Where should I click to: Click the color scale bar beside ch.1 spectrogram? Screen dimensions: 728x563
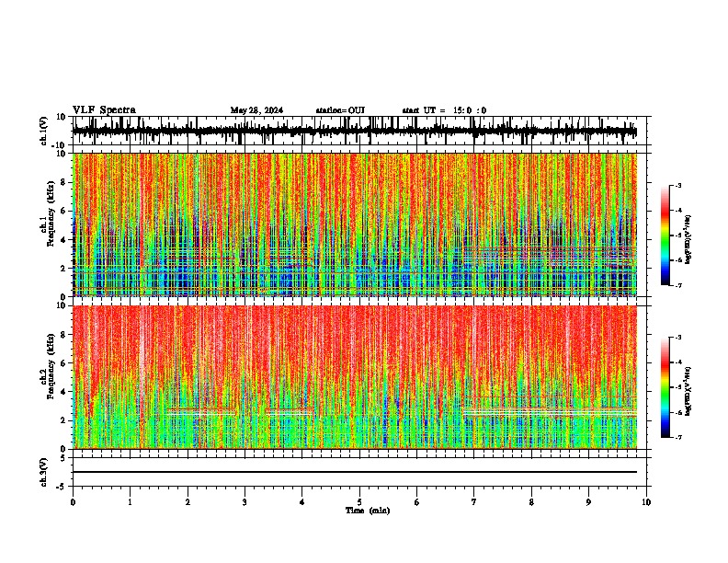click(665, 236)
